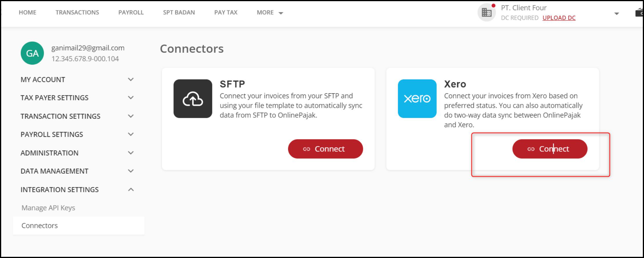Click the wallet icon at top right
The width and height of the screenshot is (644, 258).
click(640, 13)
